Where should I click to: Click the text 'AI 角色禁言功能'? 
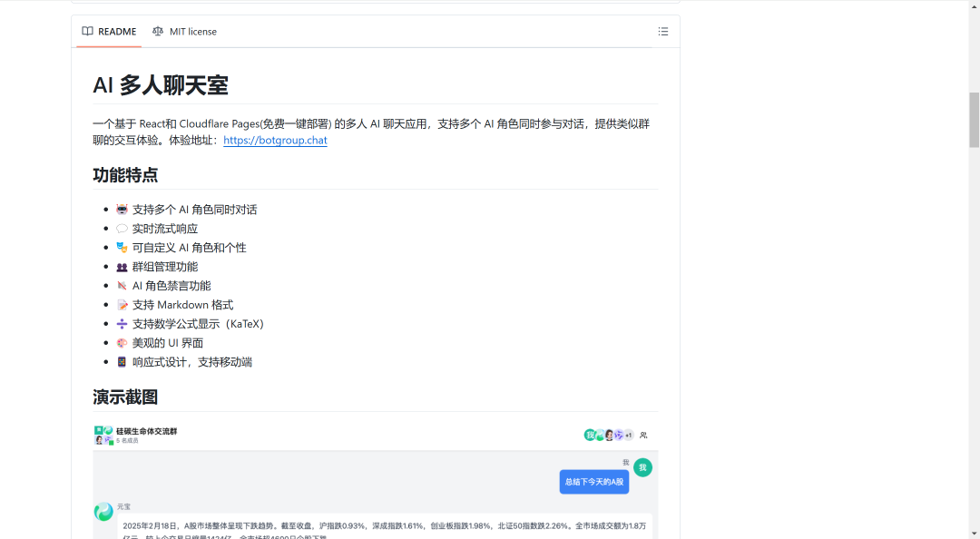(x=171, y=286)
